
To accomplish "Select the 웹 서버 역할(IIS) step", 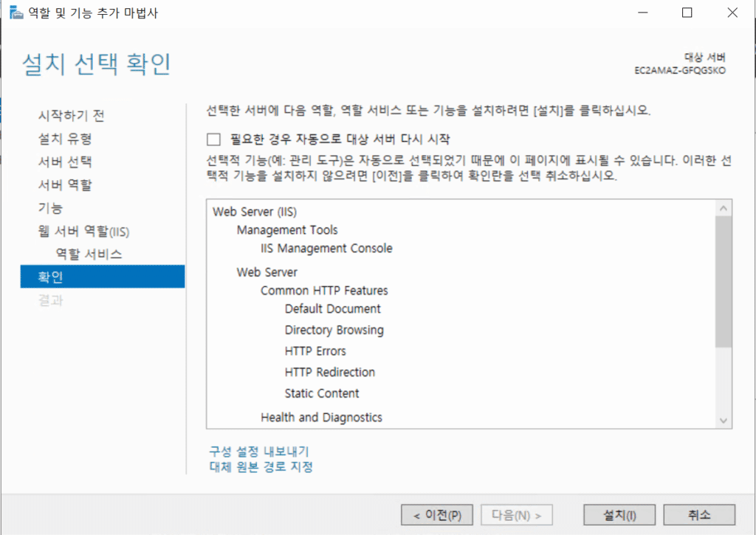I will coord(83,231).
